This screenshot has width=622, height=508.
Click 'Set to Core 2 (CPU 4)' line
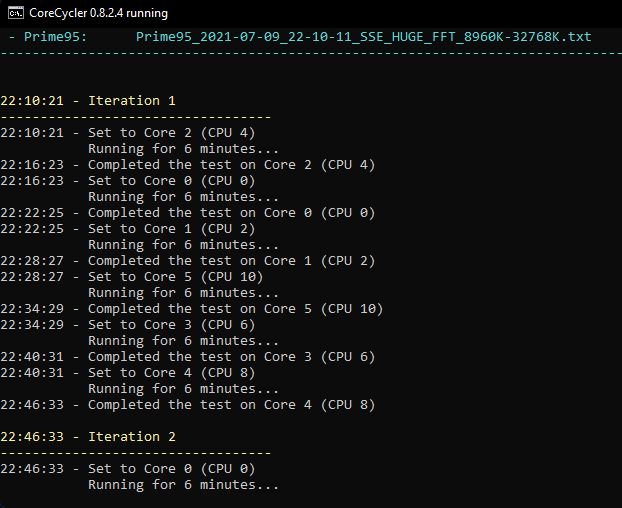(128, 133)
